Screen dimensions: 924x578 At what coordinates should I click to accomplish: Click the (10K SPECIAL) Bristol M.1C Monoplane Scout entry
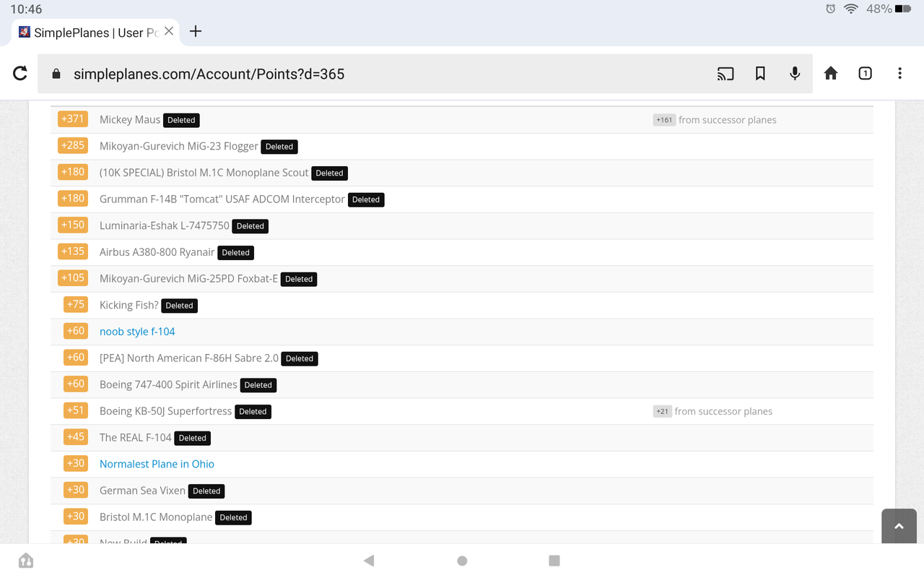[204, 173]
